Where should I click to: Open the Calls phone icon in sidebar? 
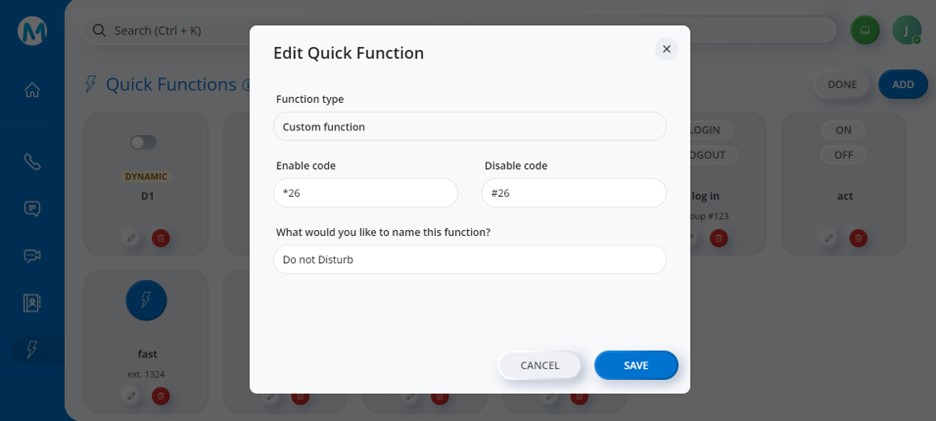point(32,161)
